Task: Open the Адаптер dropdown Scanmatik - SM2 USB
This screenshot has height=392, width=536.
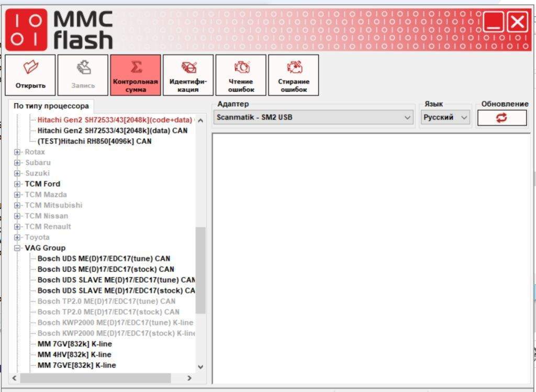Action: click(x=313, y=118)
